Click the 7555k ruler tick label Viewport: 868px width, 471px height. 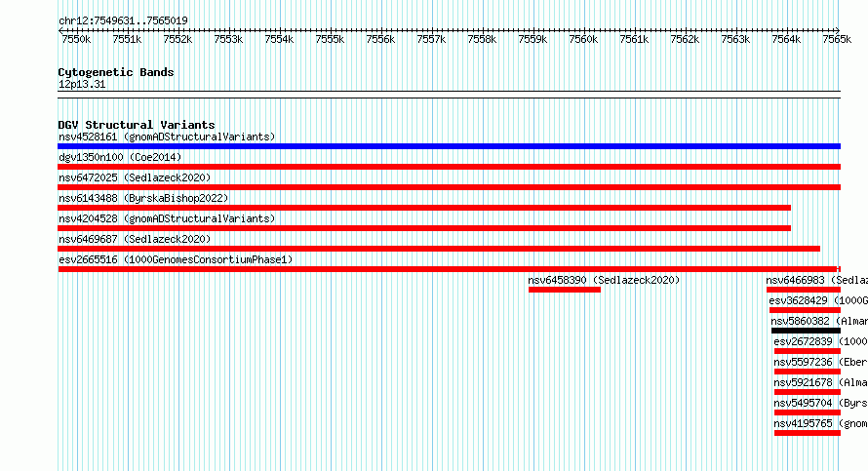pos(330,39)
